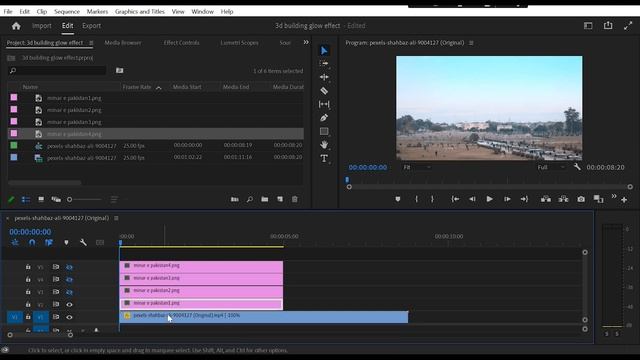Open timeline display settings wrench

(83, 242)
